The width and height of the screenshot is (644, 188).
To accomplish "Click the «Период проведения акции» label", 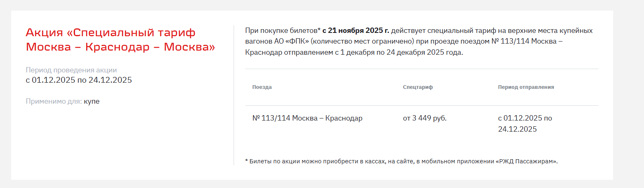I will [71, 70].
